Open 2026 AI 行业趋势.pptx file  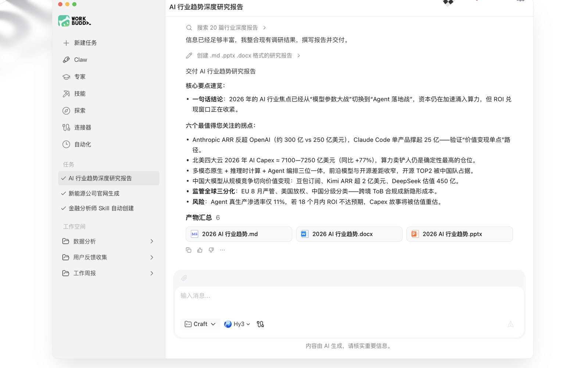459,234
